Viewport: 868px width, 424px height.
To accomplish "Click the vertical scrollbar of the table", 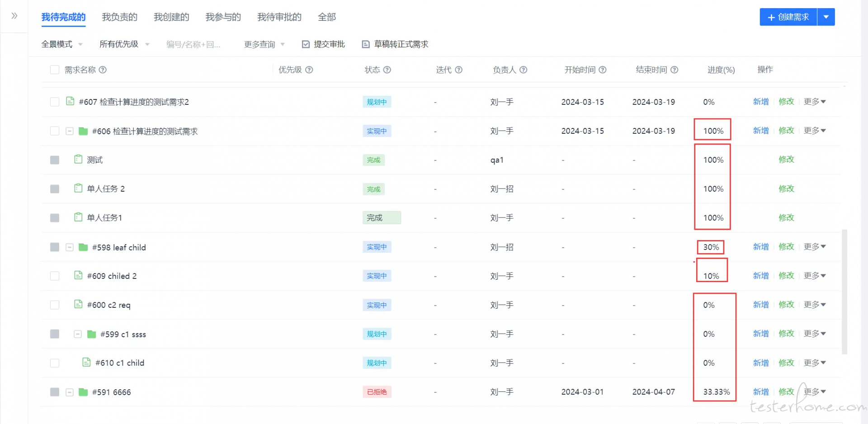I will pyautogui.click(x=844, y=292).
